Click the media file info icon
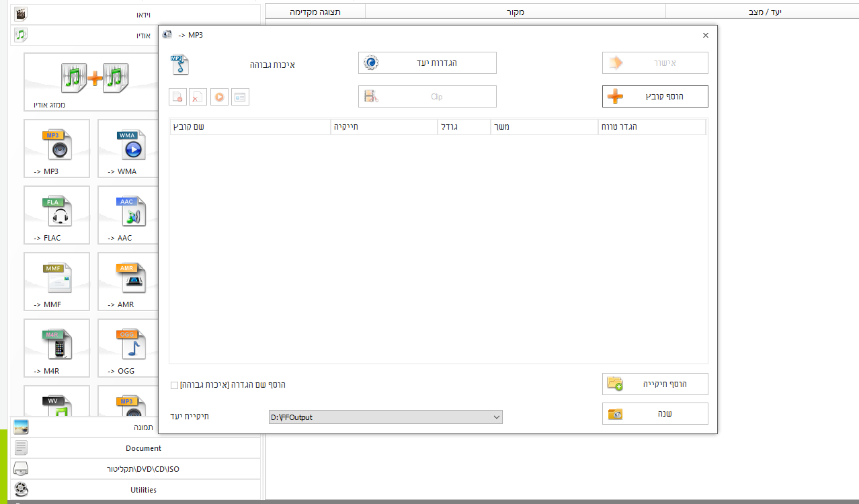Viewport: 859px width, 504px height. coord(240,97)
